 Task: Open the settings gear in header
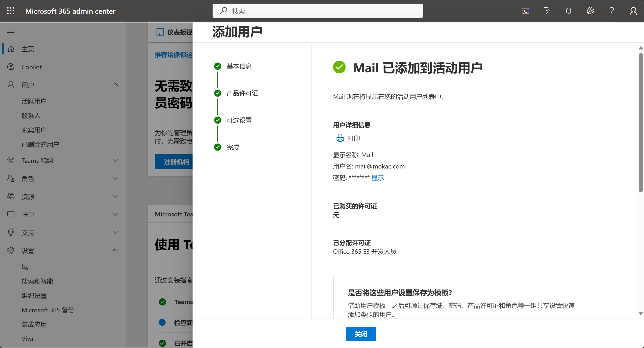click(x=590, y=11)
